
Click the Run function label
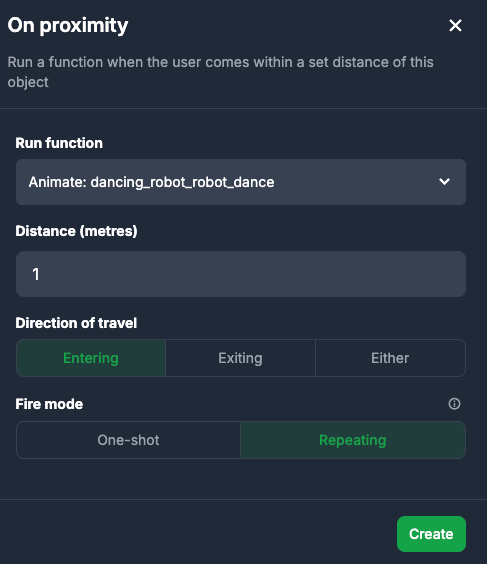(59, 143)
